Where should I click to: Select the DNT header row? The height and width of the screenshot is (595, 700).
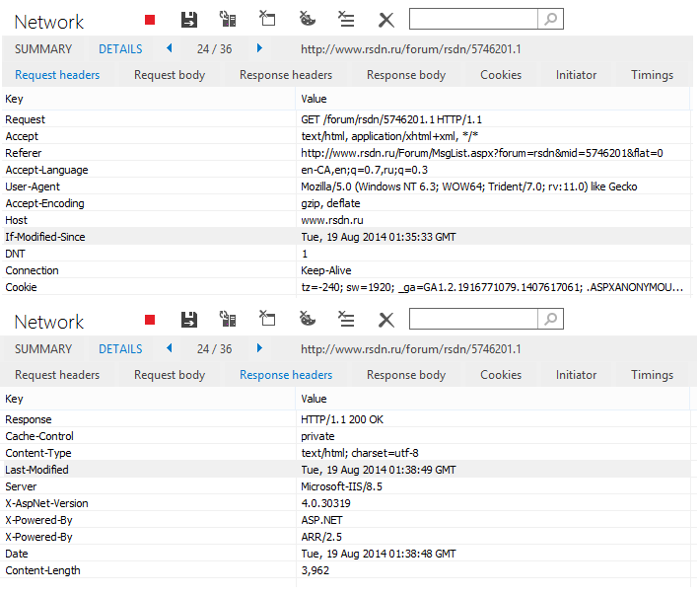pyautogui.click(x=346, y=254)
